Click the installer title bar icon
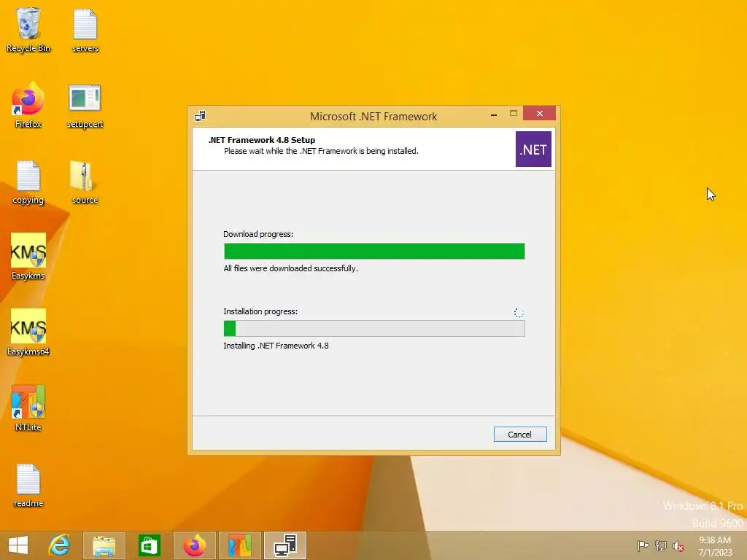Viewport: 747px width, 560px height. [x=200, y=116]
